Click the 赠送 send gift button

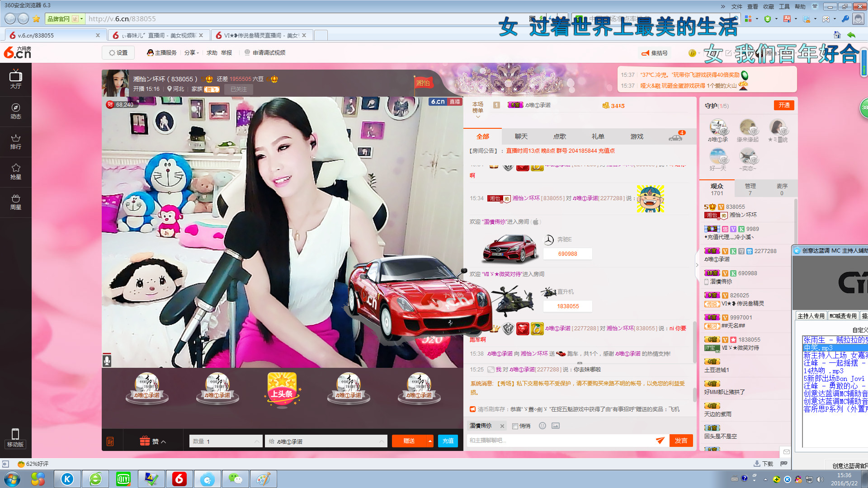tap(409, 441)
